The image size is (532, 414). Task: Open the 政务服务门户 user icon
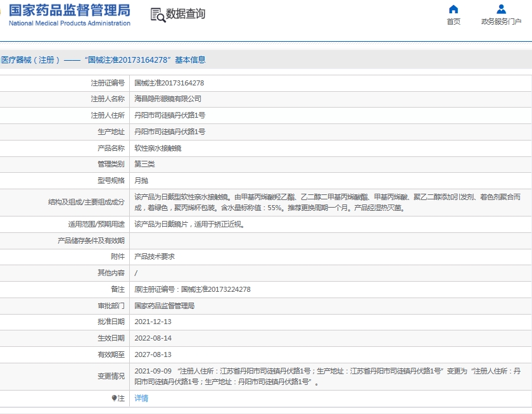(x=501, y=9)
